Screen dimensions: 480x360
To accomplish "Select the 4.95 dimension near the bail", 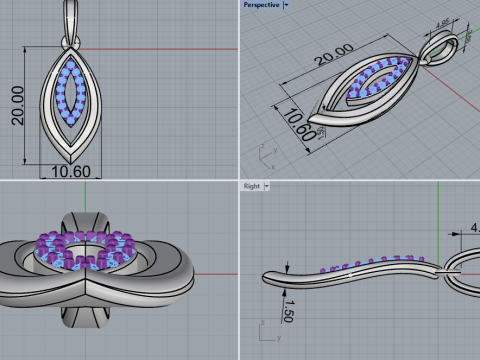I will click(x=443, y=23).
